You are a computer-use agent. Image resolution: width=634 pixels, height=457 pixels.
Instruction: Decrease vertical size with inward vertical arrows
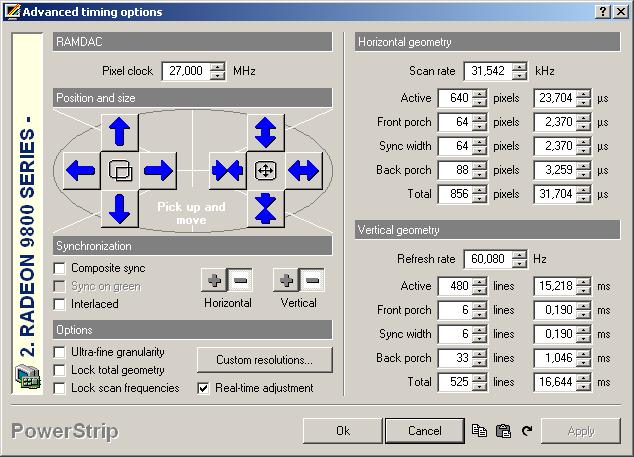click(x=266, y=209)
